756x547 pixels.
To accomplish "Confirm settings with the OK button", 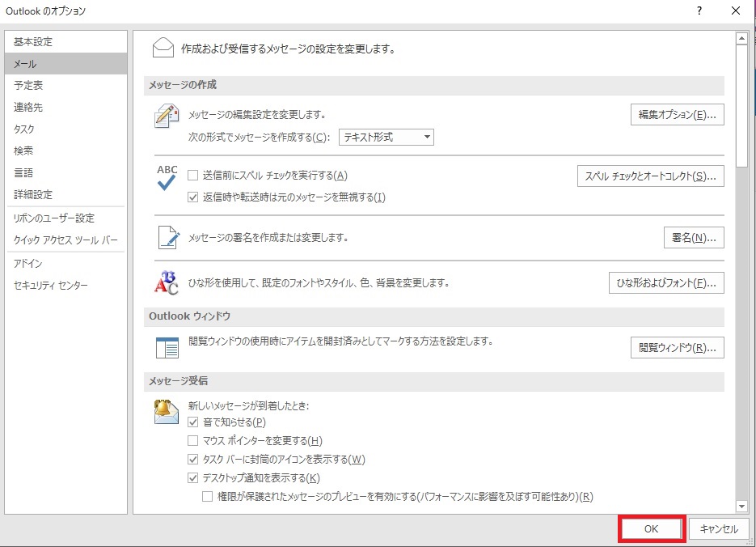I will pyautogui.click(x=651, y=528).
